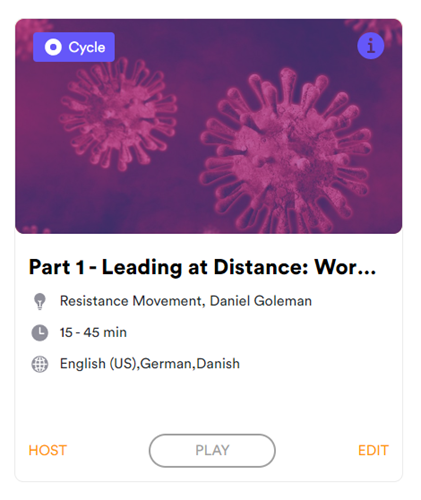
Task: Click the HOST link
Action: tap(48, 450)
